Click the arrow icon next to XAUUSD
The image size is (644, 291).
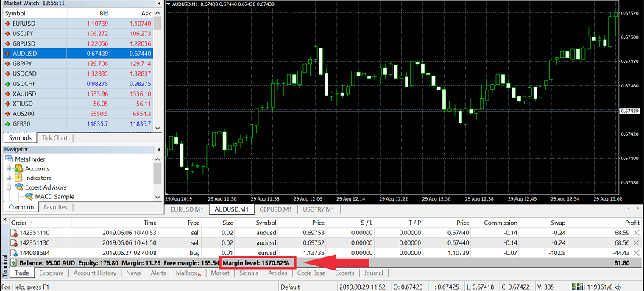pyautogui.click(x=7, y=93)
